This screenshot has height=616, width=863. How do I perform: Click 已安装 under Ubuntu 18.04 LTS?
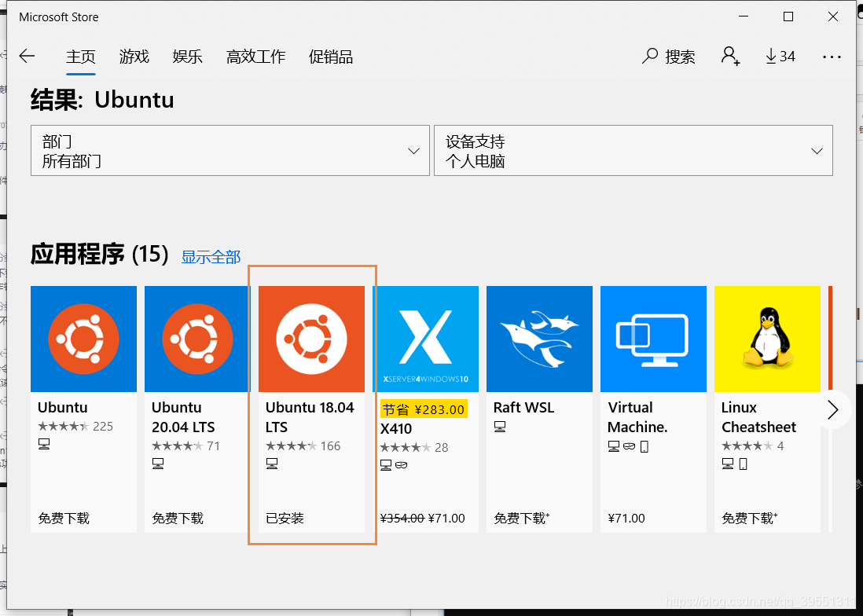[x=285, y=518]
